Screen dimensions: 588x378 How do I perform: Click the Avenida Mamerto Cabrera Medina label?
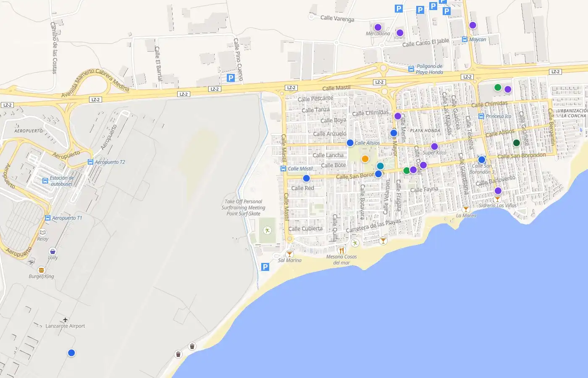tap(95, 83)
